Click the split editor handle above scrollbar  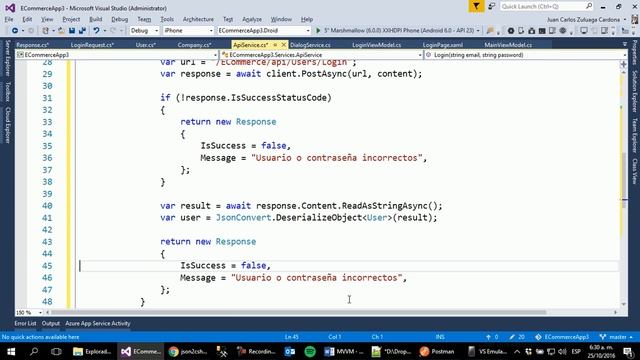(x=624, y=64)
